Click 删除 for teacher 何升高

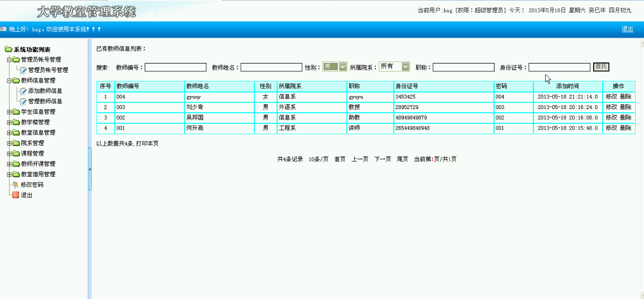coord(625,128)
